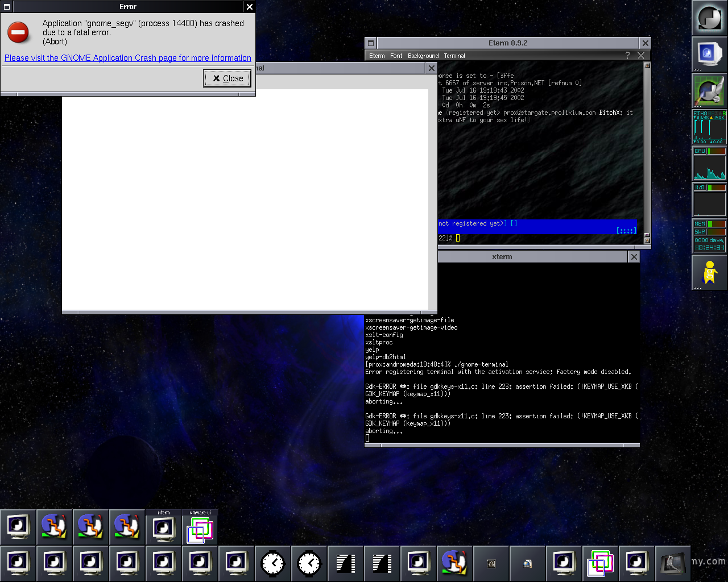Click the text xscreensaver-getimage-file in xterm
This screenshot has width=728, height=582.
coord(409,320)
